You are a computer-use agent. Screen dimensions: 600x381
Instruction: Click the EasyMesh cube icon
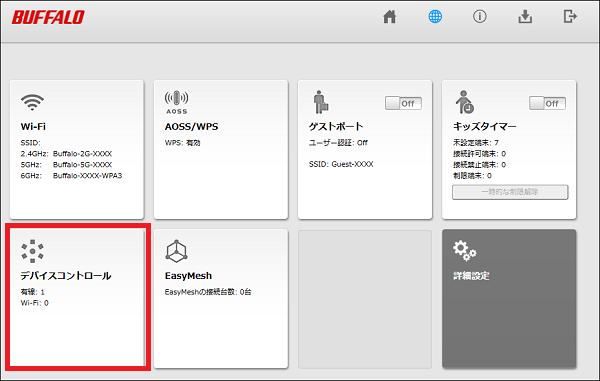(x=176, y=251)
